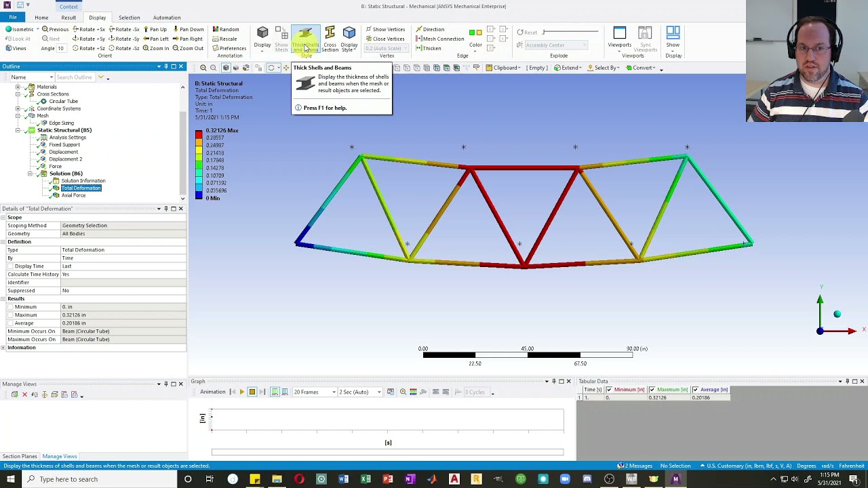Click the Explode slider
The height and width of the screenshot is (488, 868).
pos(571,32)
